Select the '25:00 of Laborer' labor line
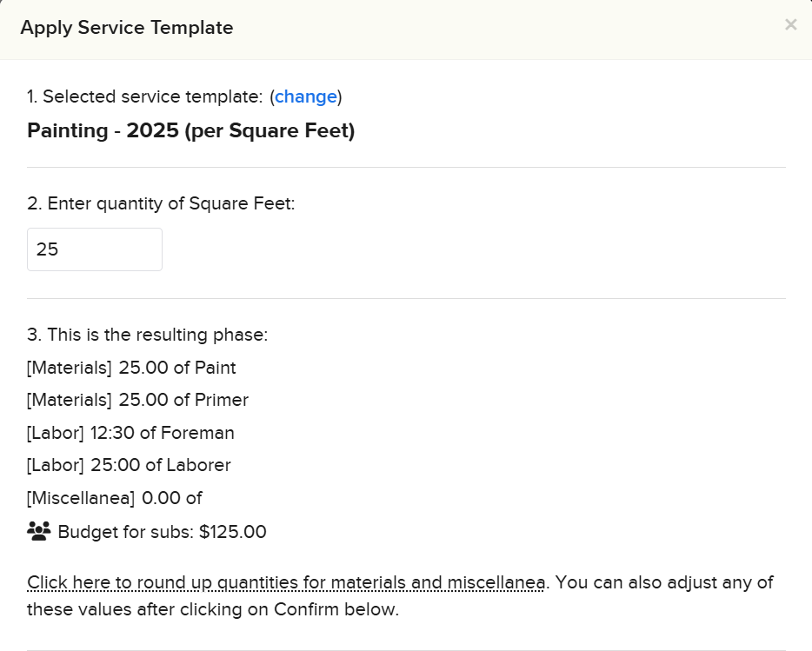The width and height of the screenshot is (812, 651). 129,465
